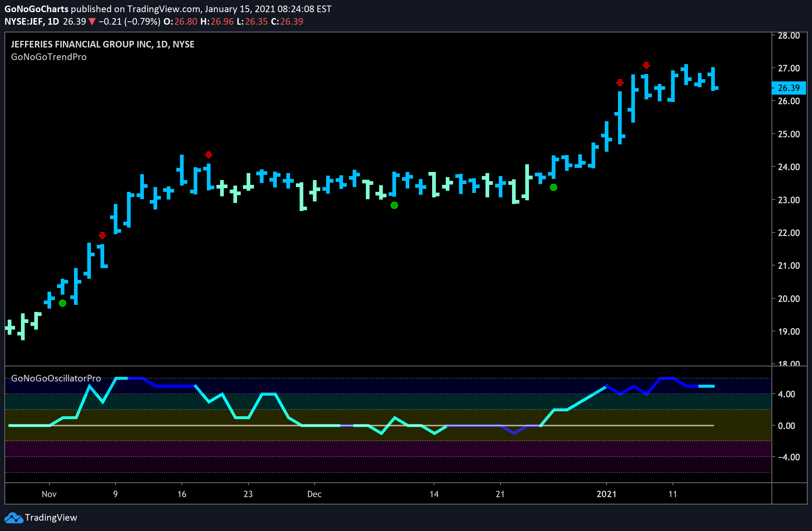Click the 21.00 price axis label
The height and width of the screenshot is (531, 812).
(x=789, y=265)
